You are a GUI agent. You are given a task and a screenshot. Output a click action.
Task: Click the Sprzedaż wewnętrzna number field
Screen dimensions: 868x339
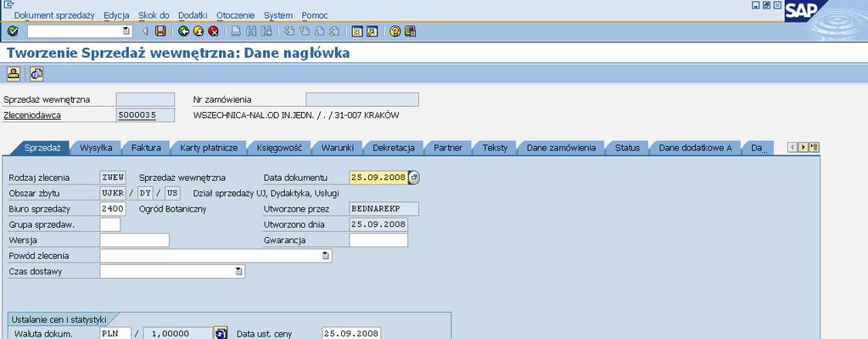coord(145,99)
